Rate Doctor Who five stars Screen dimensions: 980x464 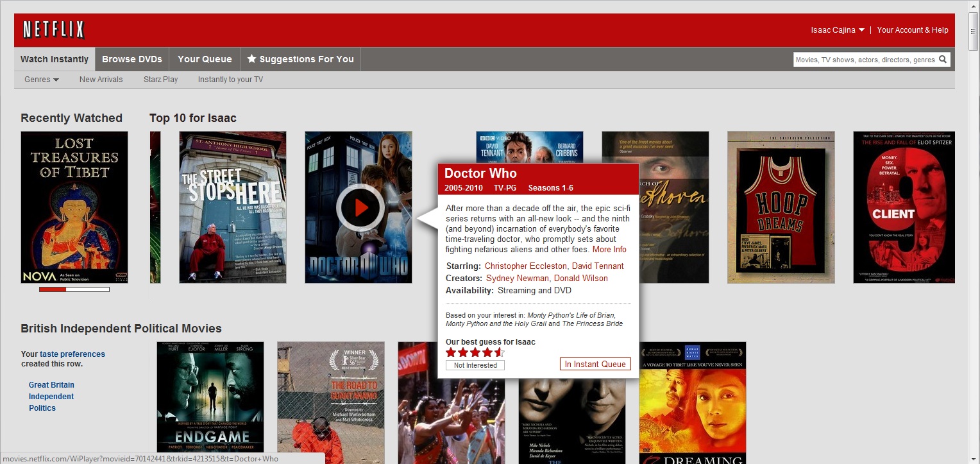(500, 352)
